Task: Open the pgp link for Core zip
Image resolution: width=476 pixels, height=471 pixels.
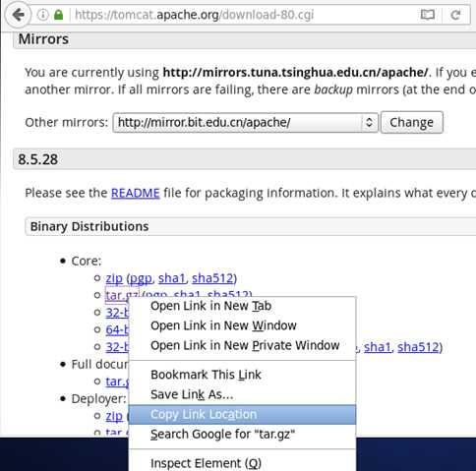Action: point(141,279)
